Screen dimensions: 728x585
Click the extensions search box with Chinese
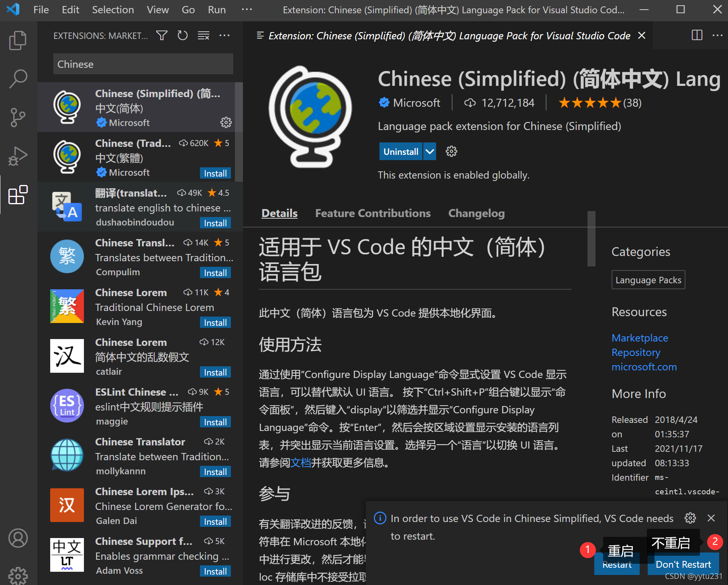click(x=143, y=64)
